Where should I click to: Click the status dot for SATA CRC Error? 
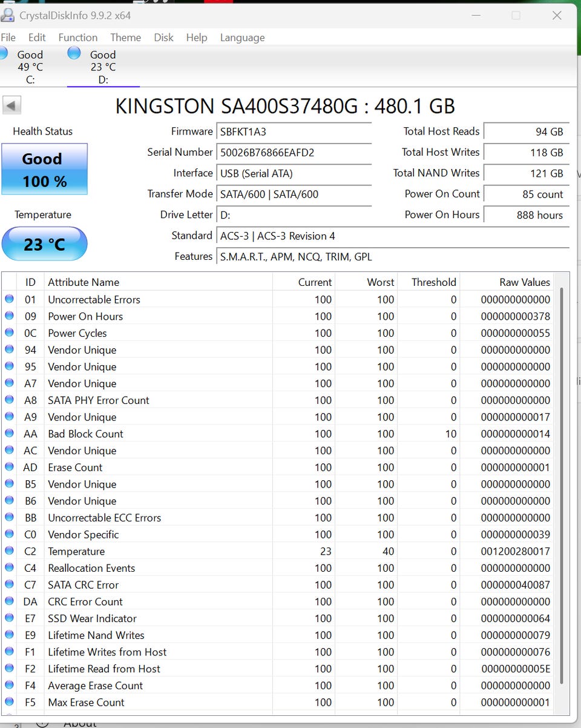pyautogui.click(x=9, y=584)
